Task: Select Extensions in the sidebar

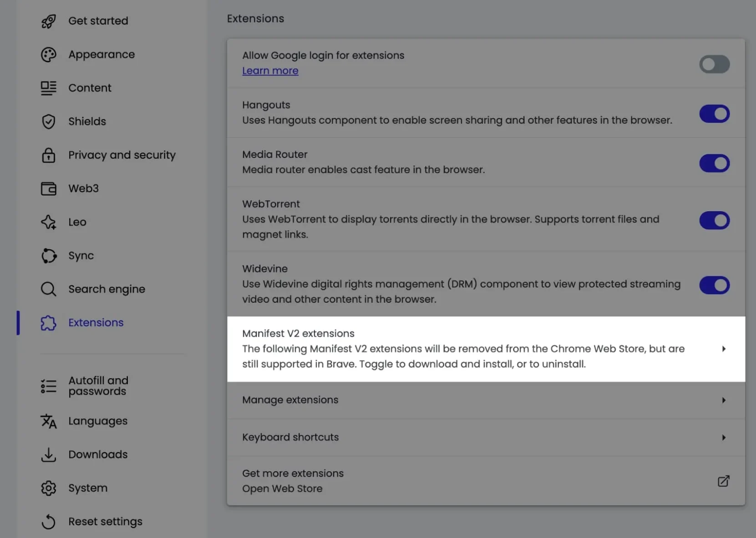Action: click(x=96, y=323)
